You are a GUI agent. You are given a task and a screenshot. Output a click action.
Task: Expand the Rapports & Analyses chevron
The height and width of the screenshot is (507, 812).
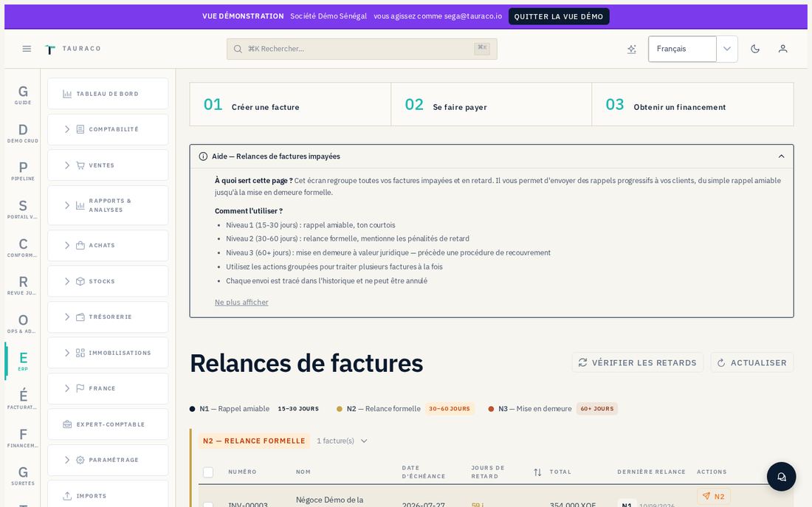(66, 206)
